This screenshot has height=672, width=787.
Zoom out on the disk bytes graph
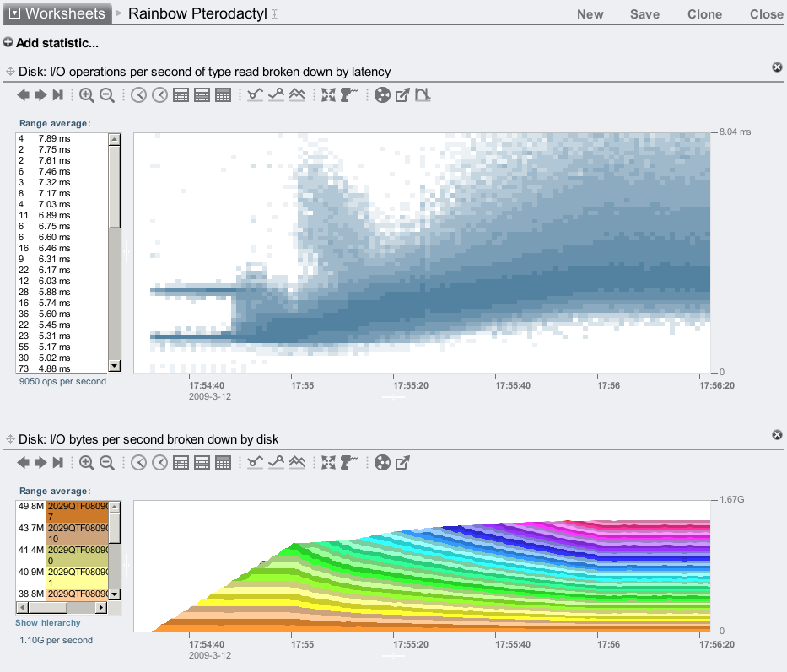[x=107, y=462]
